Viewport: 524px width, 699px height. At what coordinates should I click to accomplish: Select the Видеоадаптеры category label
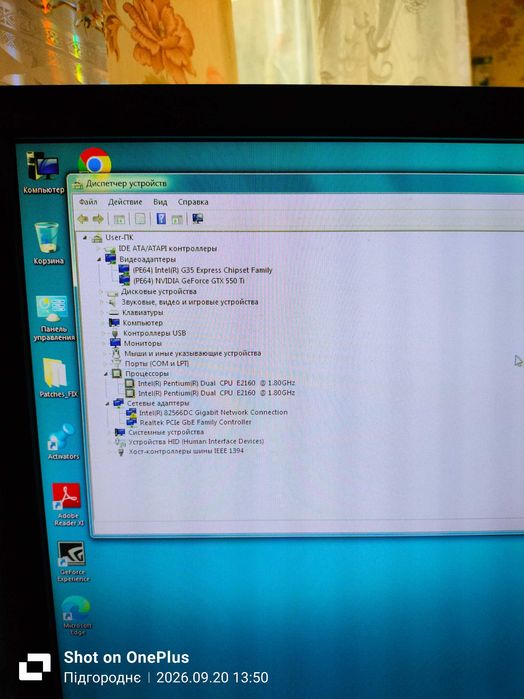point(147,259)
